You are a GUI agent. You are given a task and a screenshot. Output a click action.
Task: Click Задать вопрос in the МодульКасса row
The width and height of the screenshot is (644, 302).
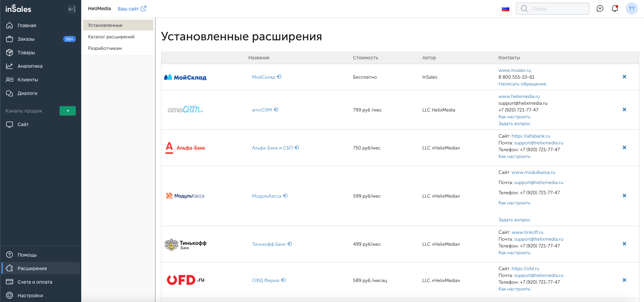click(x=514, y=220)
